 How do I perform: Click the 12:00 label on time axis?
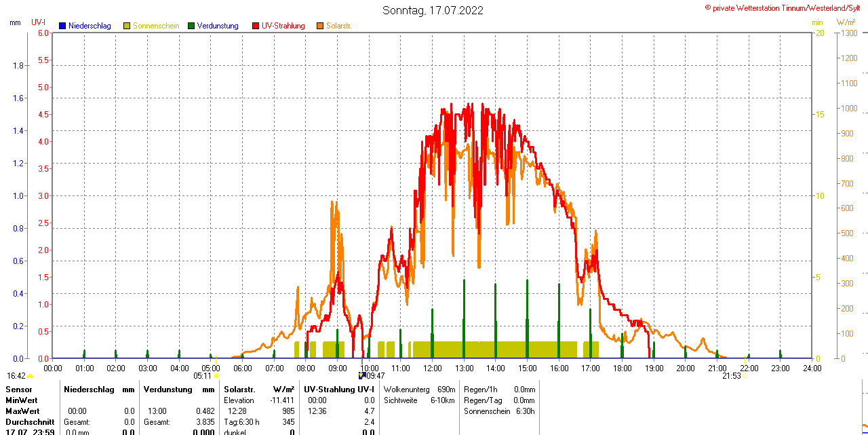(x=432, y=368)
